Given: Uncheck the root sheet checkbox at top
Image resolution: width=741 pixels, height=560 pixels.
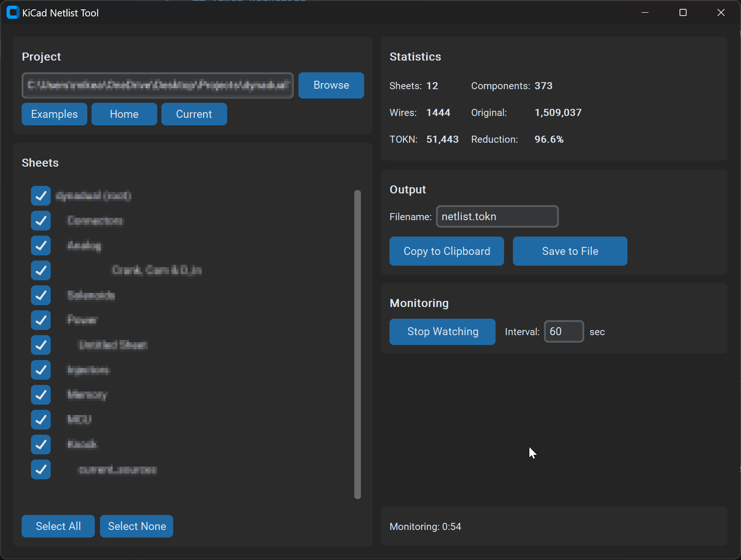Looking at the screenshot, I should tap(41, 196).
